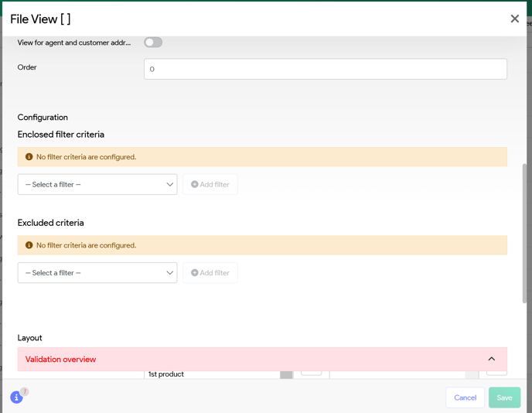The width and height of the screenshot is (532, 413).
Task: Click info icon in Enclosed filter criteria alert
Action: point(29,157)
